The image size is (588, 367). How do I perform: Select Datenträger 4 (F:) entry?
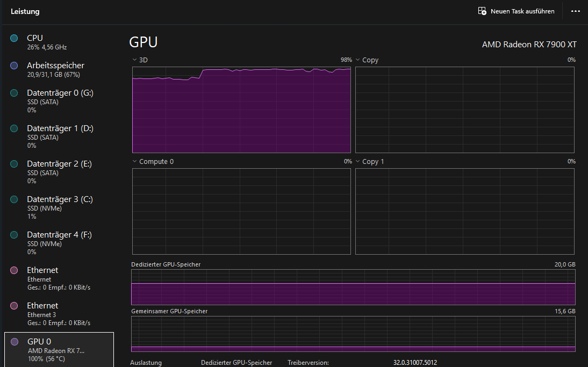(59, 242)
